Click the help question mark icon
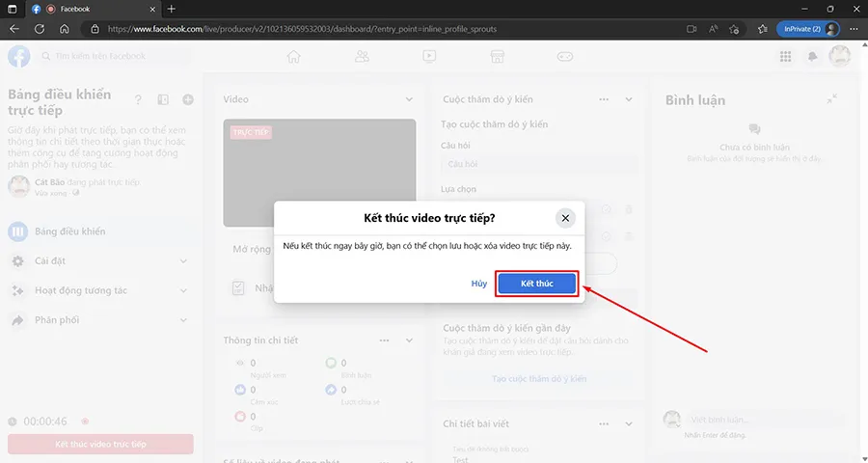This screenshot has height=463, width=868. click(x=138, y=99)
